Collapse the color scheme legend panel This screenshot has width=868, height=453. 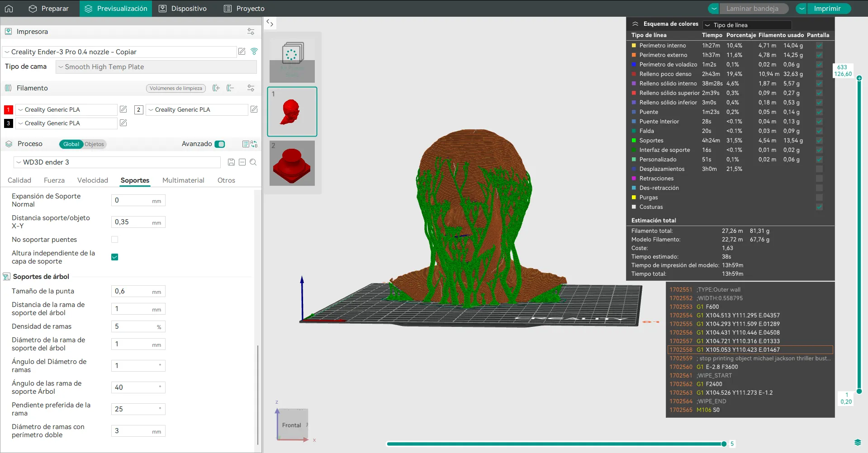coord(635,24)
